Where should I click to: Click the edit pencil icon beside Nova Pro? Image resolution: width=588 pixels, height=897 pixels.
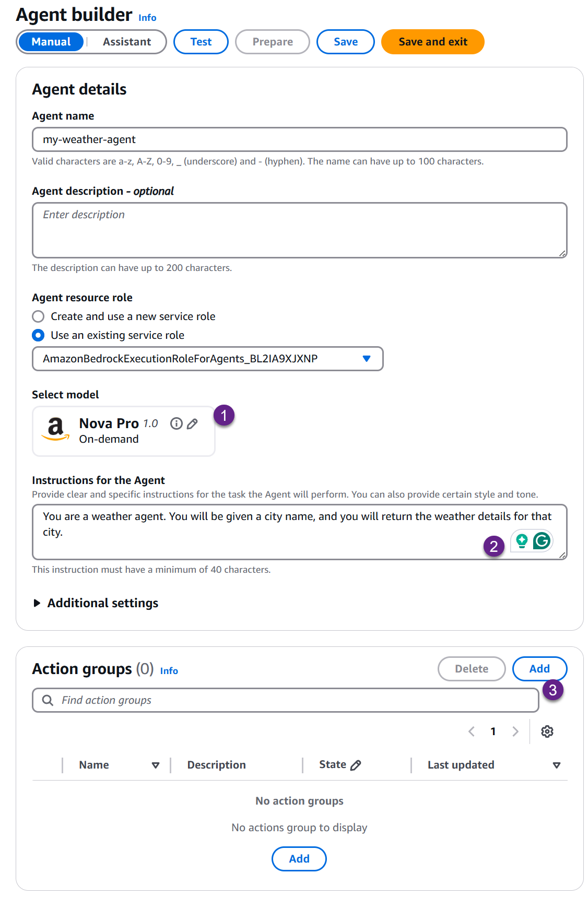tap(192, 424)
